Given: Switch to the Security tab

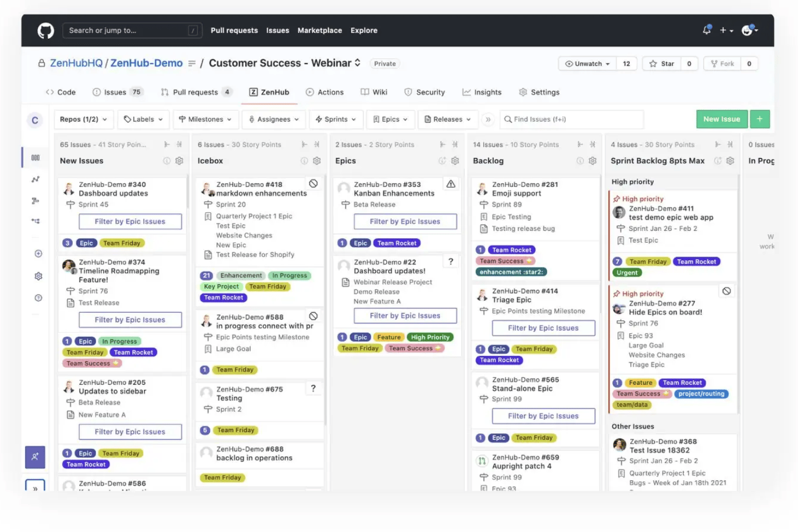Looking at the screenshot, I should coord(425,92).
